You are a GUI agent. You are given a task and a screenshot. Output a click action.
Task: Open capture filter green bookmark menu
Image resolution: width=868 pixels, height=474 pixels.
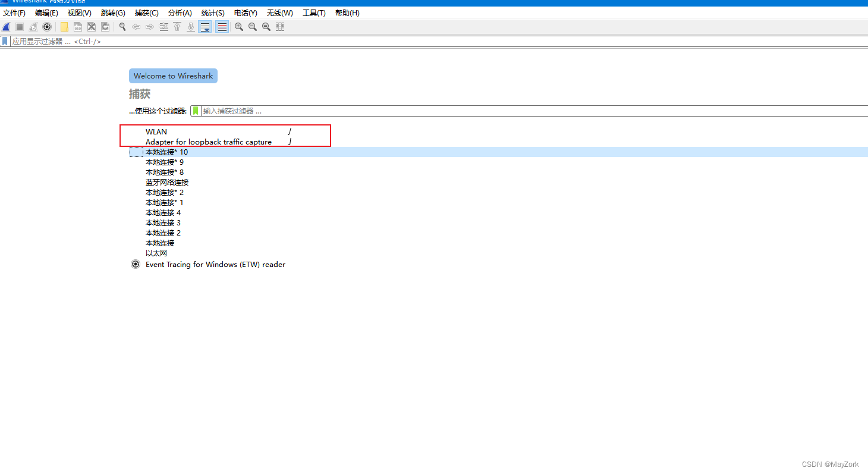[196, 111]
